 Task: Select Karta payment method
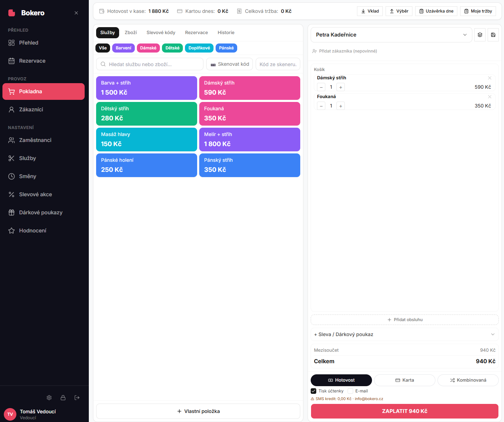[405, 380]
